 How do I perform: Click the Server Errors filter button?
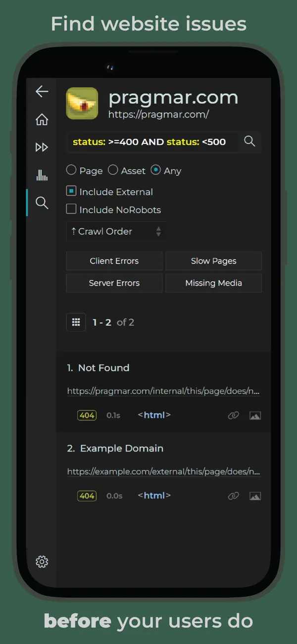tap(114, 283)
